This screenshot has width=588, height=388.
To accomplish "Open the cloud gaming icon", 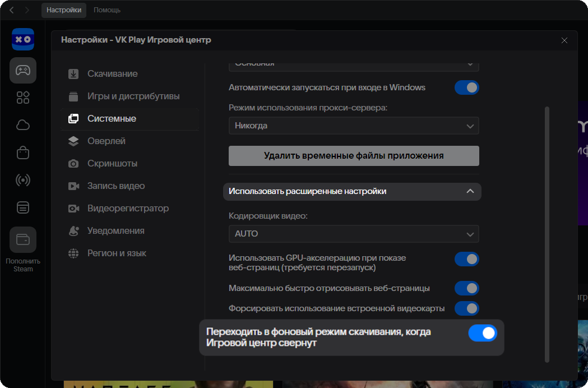I will (23, 125).
